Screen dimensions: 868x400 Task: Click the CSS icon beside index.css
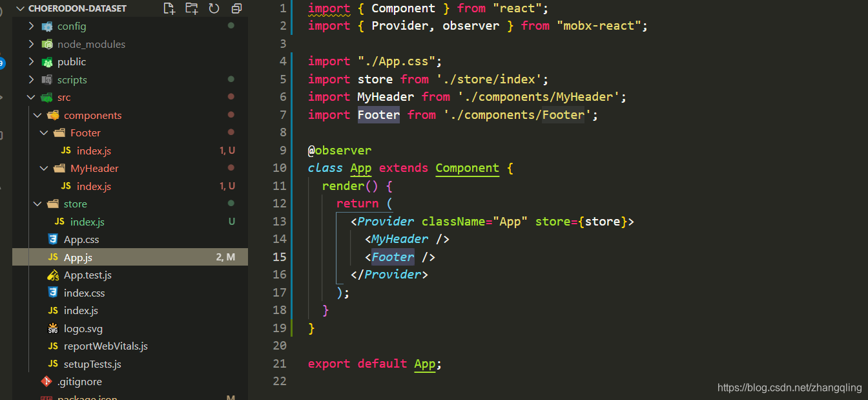53,293
